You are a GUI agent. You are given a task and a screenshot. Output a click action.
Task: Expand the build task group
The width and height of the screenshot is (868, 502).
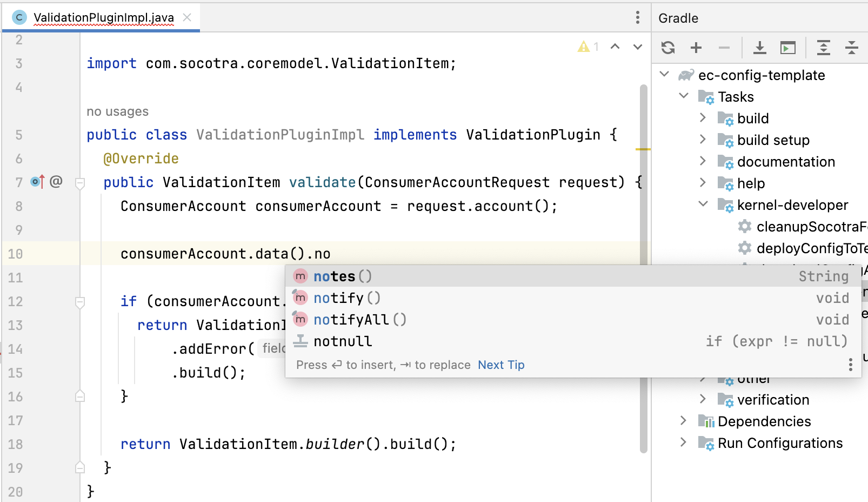pyautogui.click(x=703, y=117)
